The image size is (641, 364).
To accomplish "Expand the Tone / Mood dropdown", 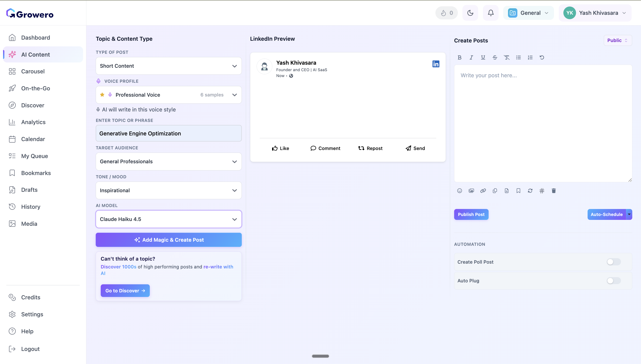I will [169, 190].
